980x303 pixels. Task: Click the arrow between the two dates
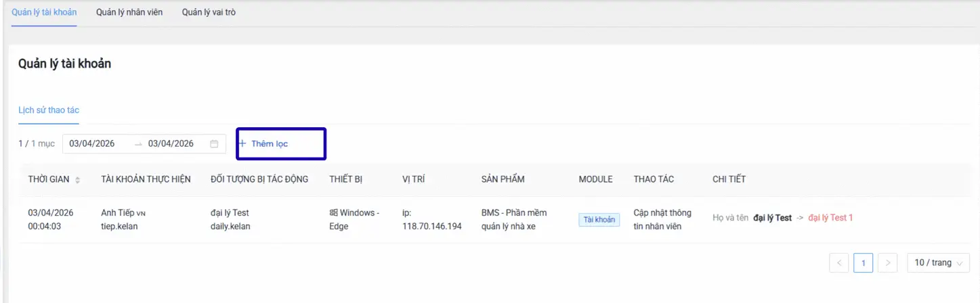pyautogui.click(x=138, y=144)
